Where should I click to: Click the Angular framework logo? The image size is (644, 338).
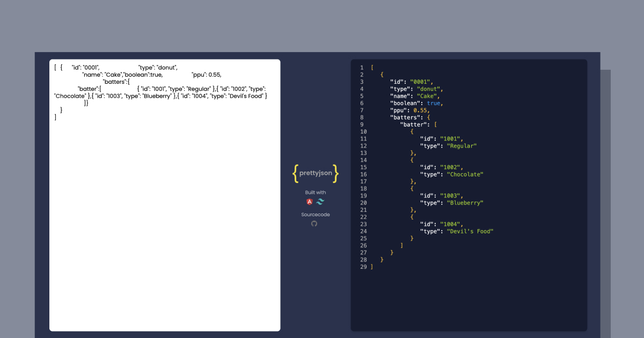tap(310, 202)
